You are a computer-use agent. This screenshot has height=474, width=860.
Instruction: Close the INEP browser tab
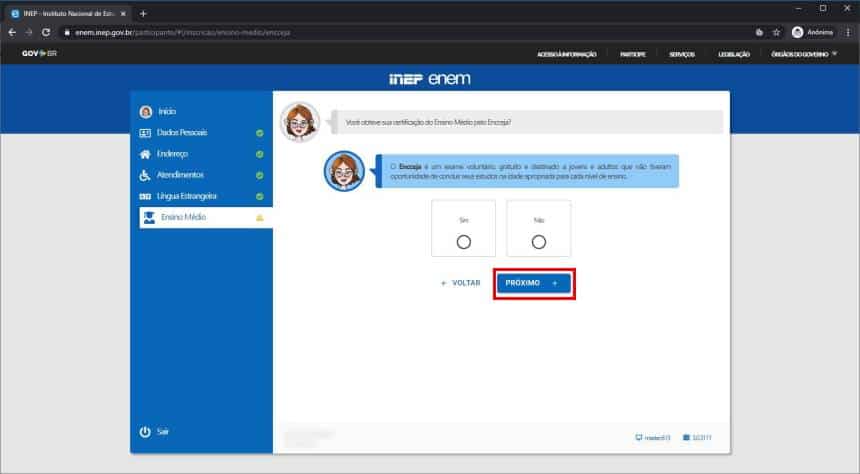123,14
